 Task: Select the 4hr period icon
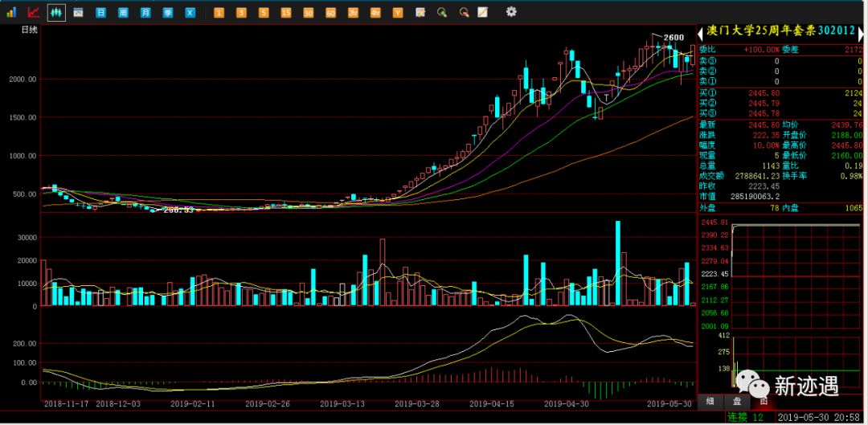click(375, 12)
